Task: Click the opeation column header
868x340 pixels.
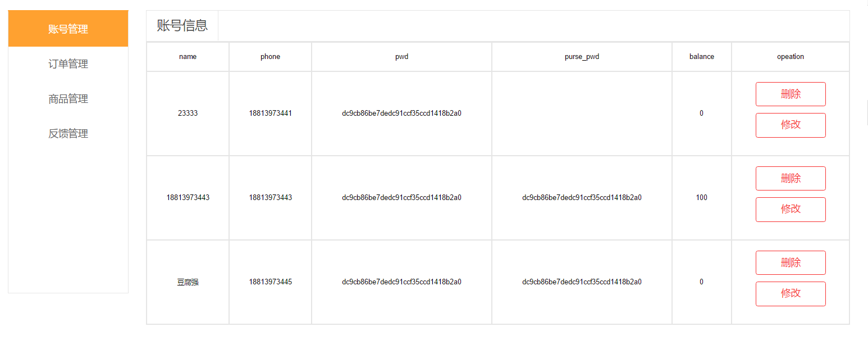Action: coord(790,57)
